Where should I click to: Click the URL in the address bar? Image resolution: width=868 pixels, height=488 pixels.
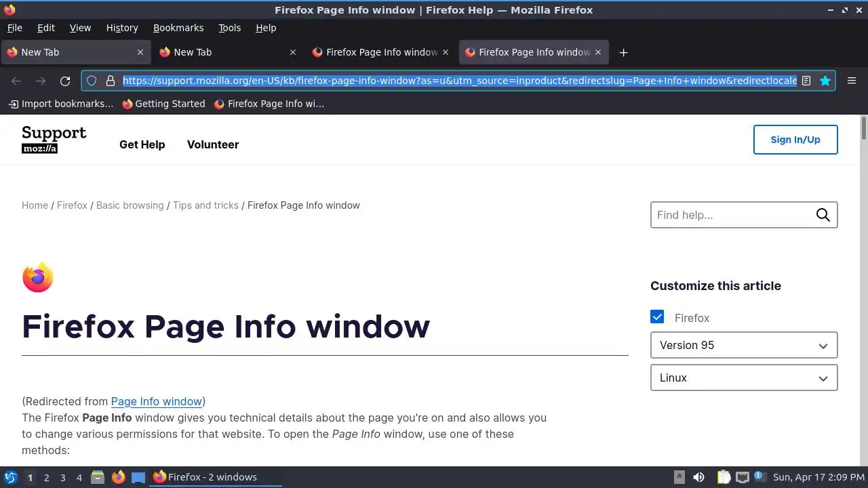click(460, 81)
